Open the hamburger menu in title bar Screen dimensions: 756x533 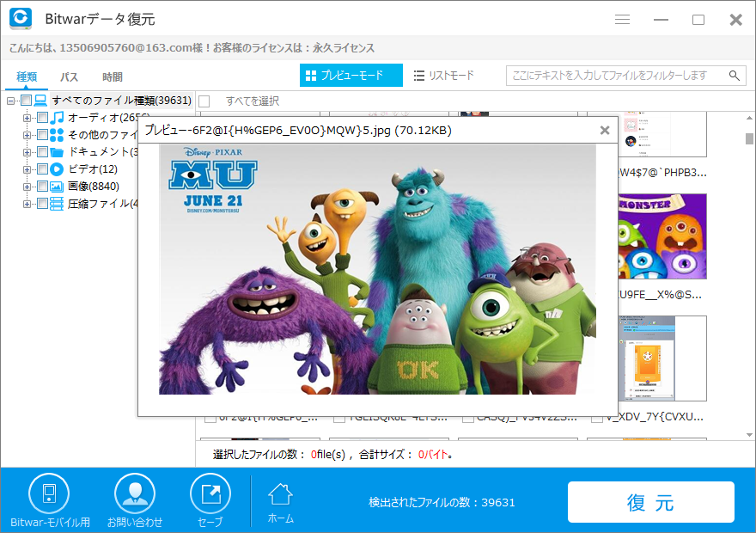tap(623, 19)
